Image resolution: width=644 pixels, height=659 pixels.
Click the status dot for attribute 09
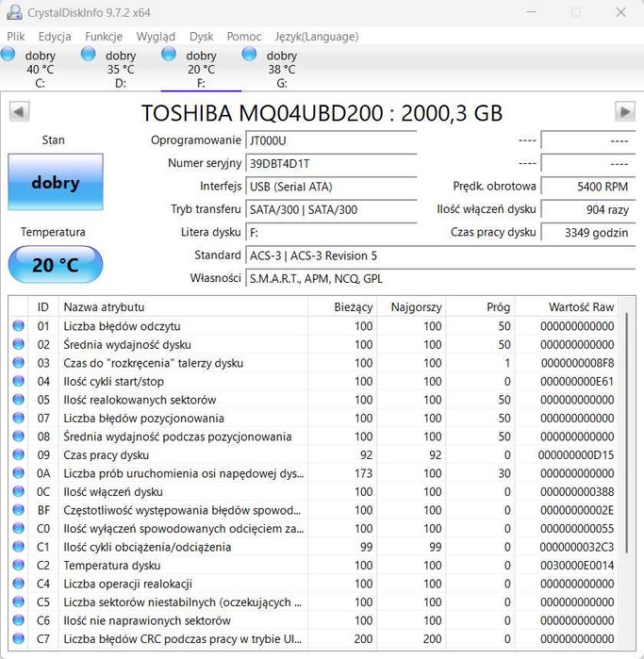click(19, 454)
